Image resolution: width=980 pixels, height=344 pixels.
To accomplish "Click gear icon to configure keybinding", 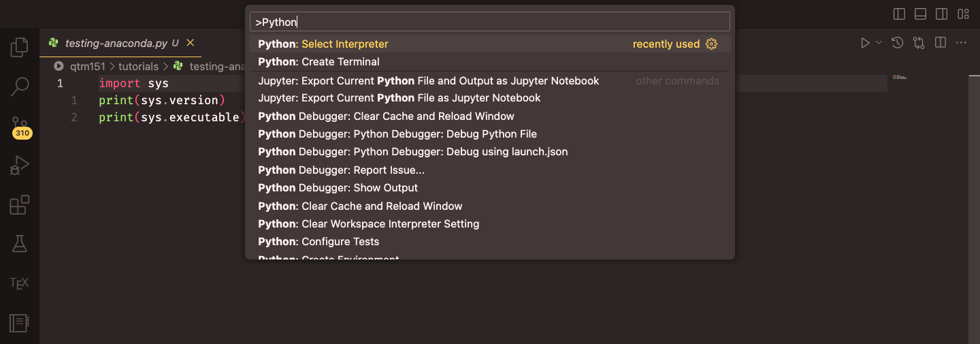I will [x=712, y=44].
